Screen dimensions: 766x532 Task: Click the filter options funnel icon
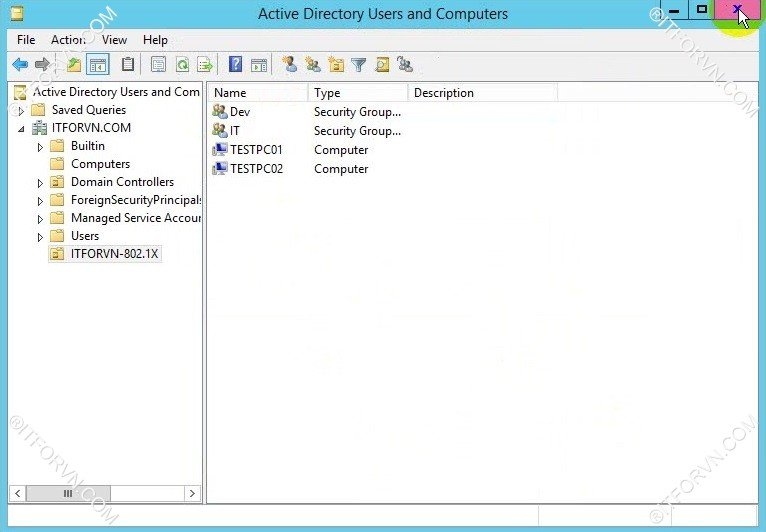(x=359, y=65)
